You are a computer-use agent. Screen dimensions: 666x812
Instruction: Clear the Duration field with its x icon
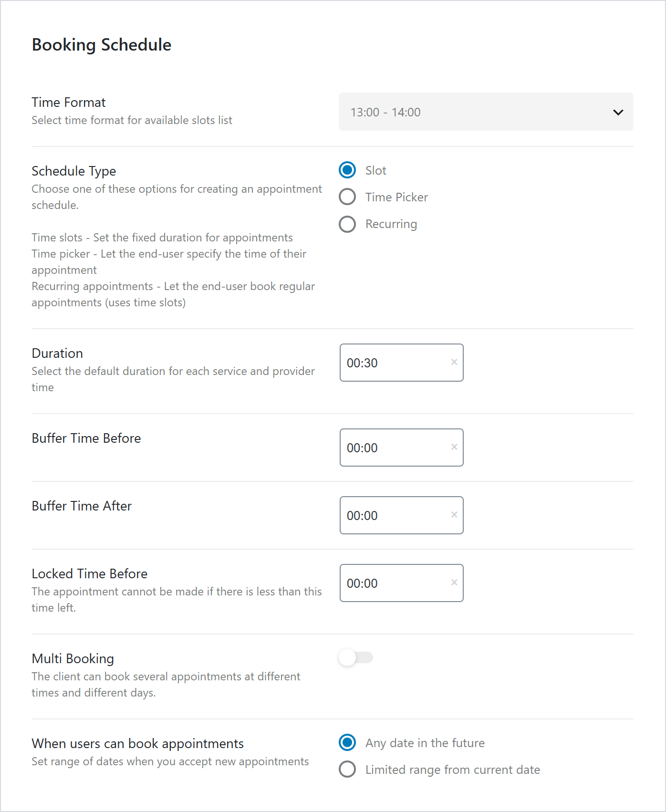point(454,362)
